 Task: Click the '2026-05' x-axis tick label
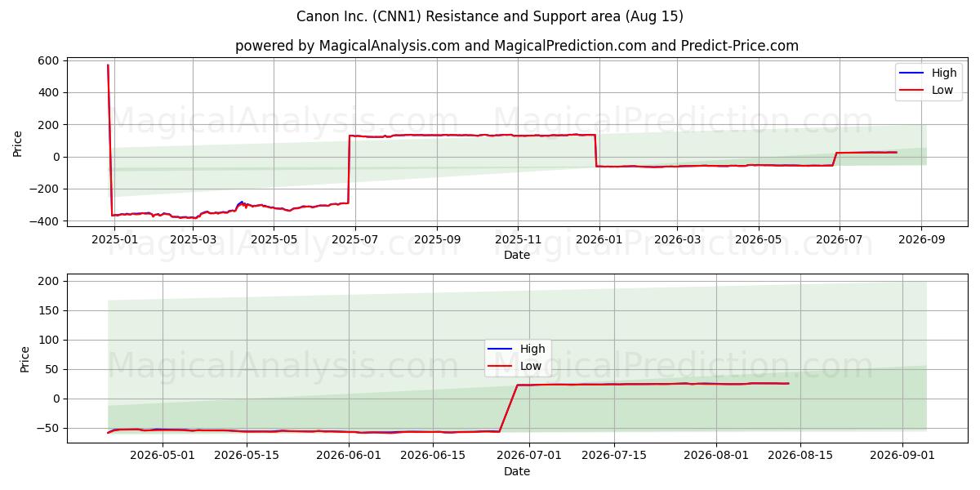point(758,240)
